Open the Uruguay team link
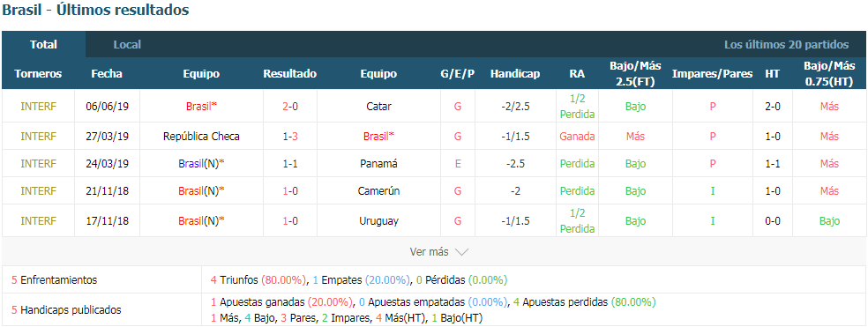The image size is (868, 327). click(x=378, y=220)
